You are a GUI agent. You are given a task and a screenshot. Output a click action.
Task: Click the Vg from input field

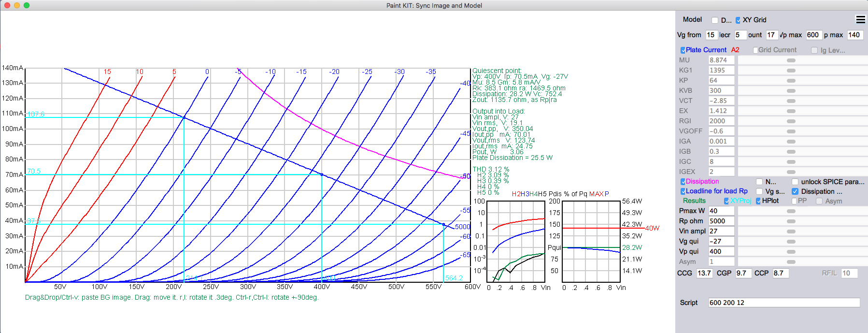[x=711, y=35]
